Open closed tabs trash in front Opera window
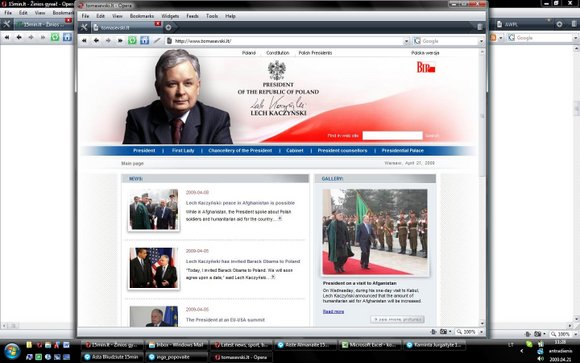The height and width of the screenshot is (363, 580). [480, 27]
